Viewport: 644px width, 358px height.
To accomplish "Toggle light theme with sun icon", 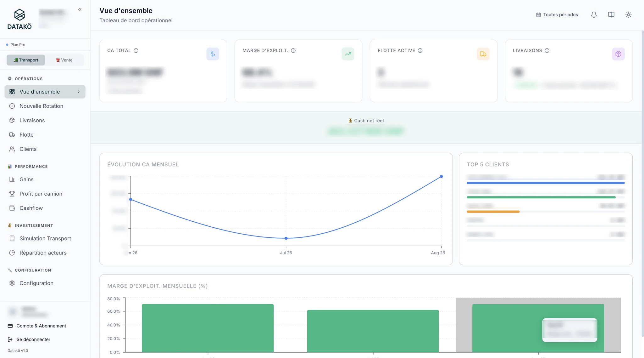I will tap(628, 14).
